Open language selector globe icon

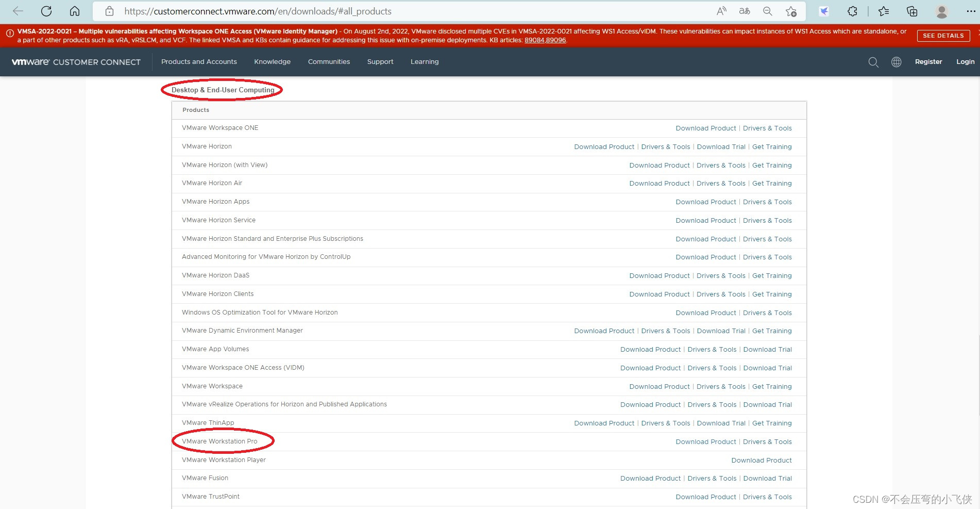897,62
